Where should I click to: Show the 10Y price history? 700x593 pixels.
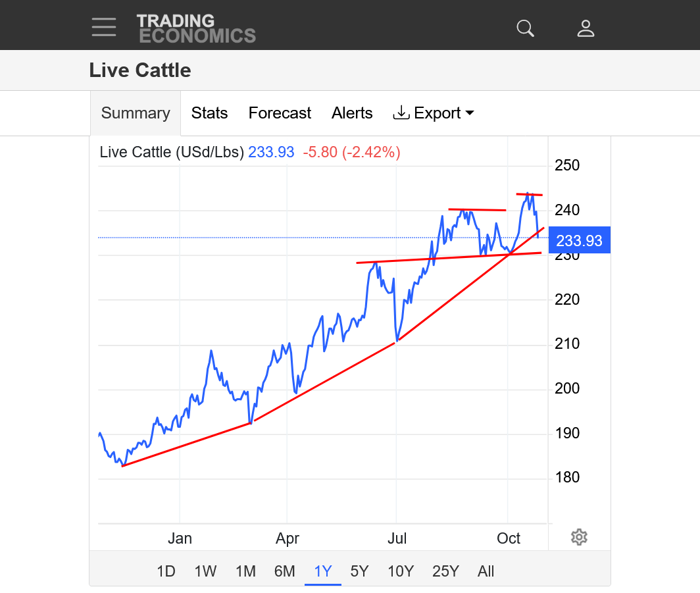pyautogui.click(x=401, y=571)
